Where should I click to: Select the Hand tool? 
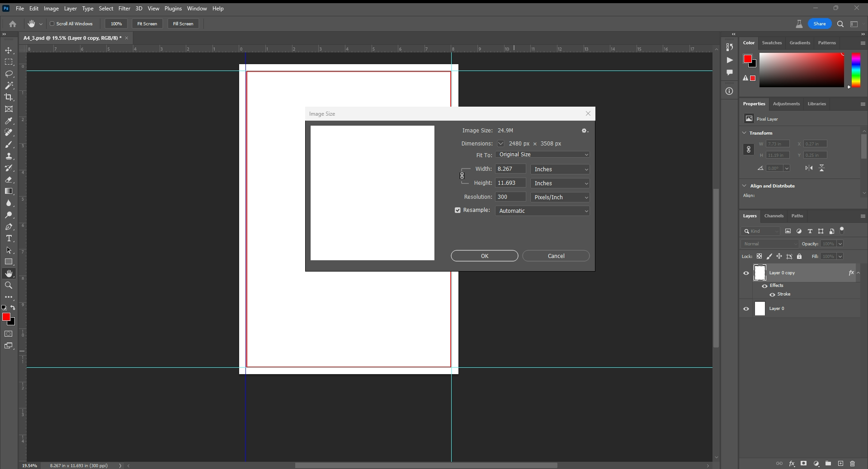coord(9,273)
